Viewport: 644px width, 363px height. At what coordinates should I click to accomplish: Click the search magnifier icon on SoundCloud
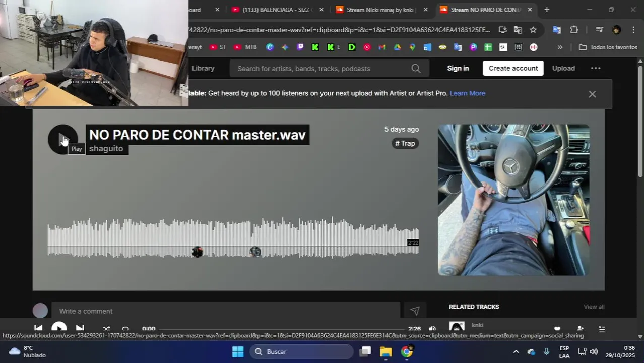pyautogui.click(x=416, y=68)
